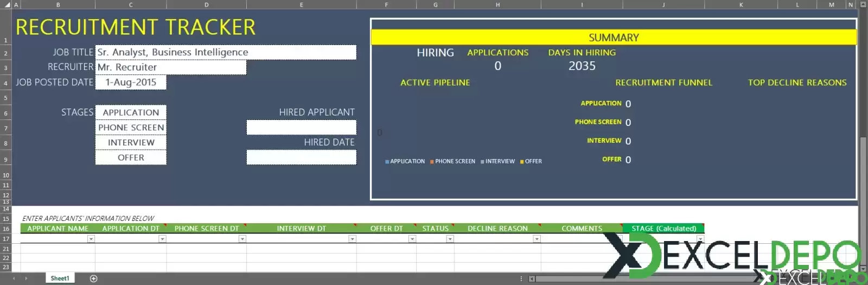The width and height of the screenshot is (868, 285).
Task: Open STAGE (Calculated) filter dropdown
Action: pyautogui.click(x=700, y=239)
